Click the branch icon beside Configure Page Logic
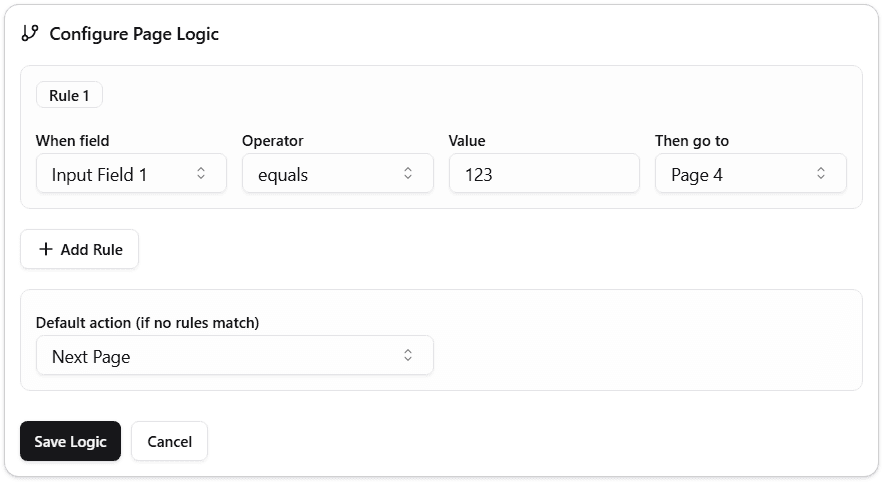This screenshot has width=891, height=485. coord(30,33)
